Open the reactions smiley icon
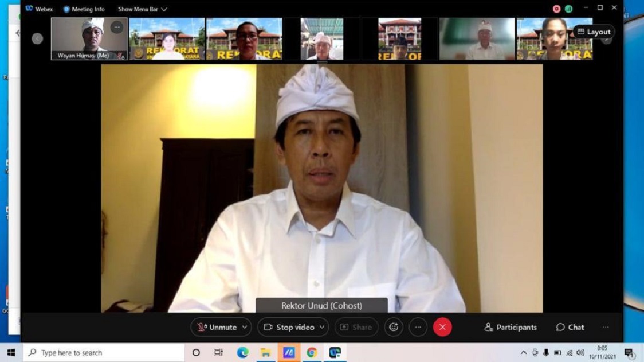This screenshot has width=644, height=362. pyautogui.click(x=394, y=328)
